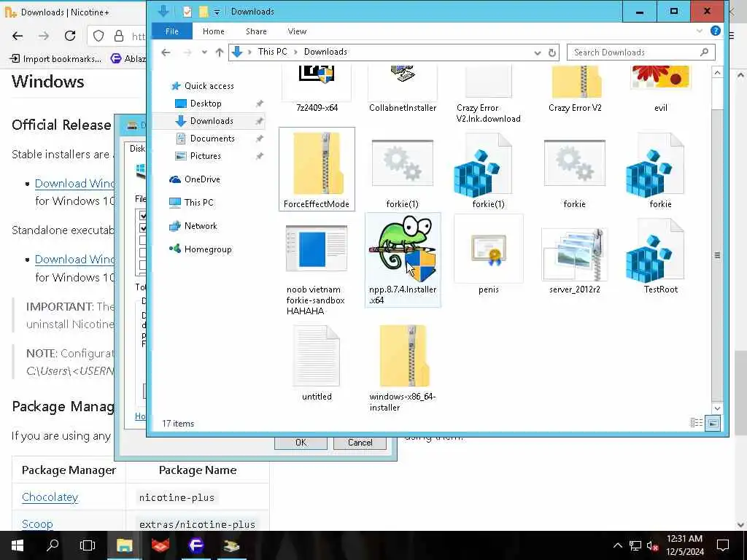Go back in the browser
747x560 pixels.
click(x=18, y=36)
